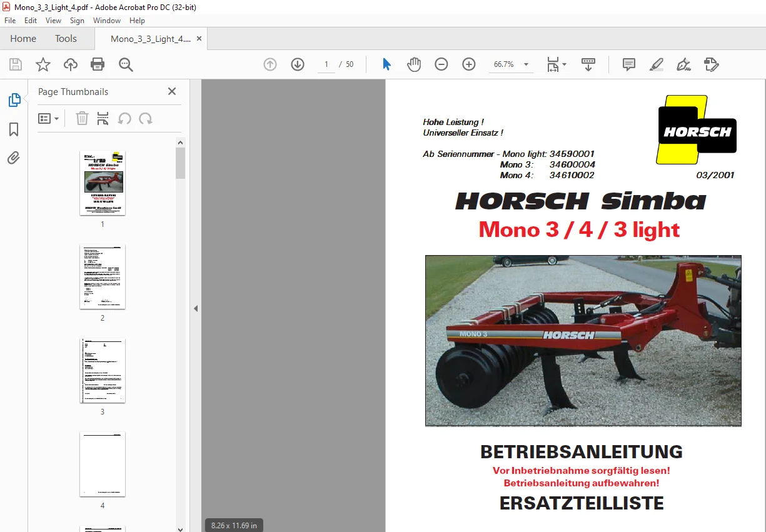Image resolution: width=766 pixels, height=532 pixels.
Task: Click the Save file icon
Action: pyautogui.click(x=16, y=64)
